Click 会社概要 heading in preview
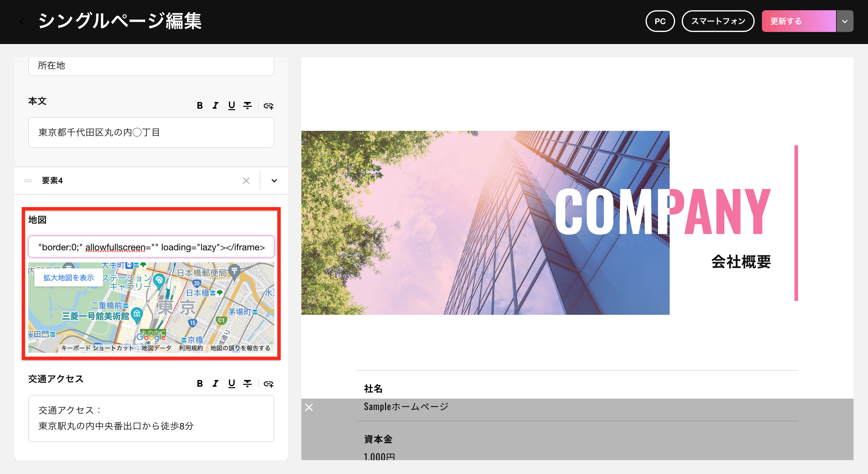The height and width of the screenshot is (474, 868). pos(741,262)
